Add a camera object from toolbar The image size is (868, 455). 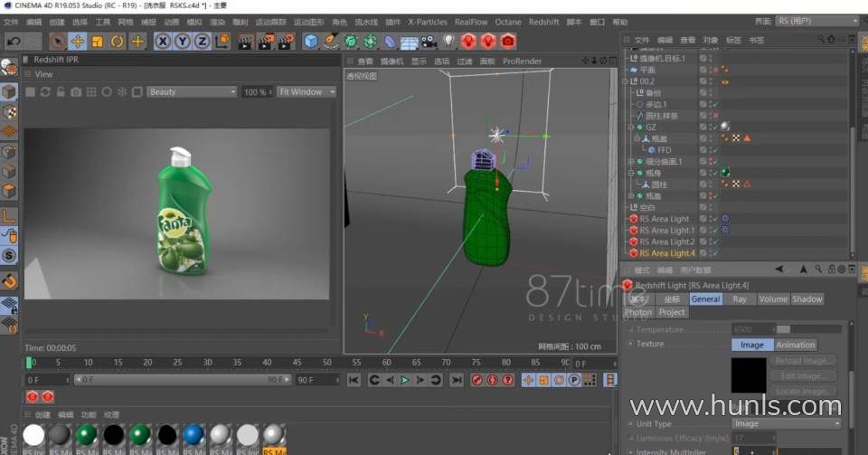click(x=429, y=42)
